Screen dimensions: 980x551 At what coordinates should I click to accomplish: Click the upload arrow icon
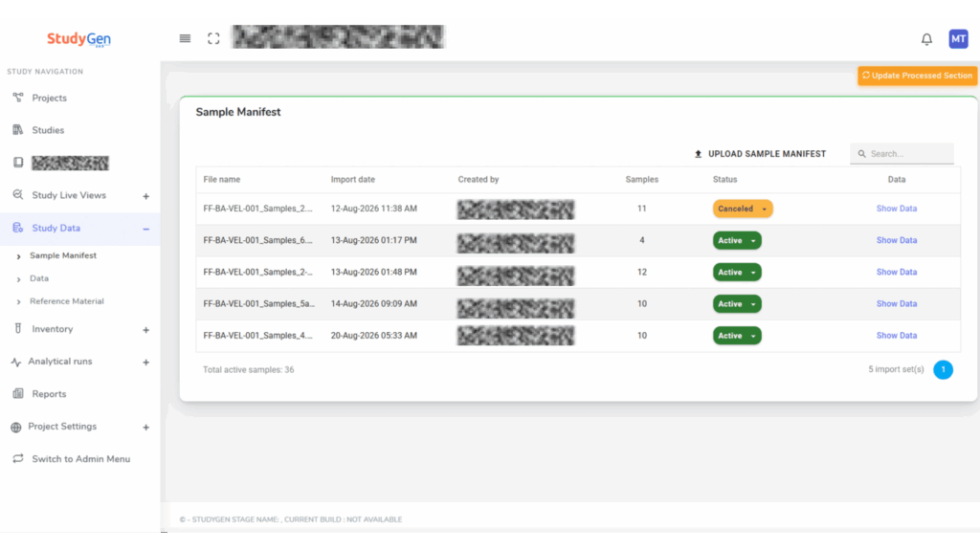pos(698,154)
